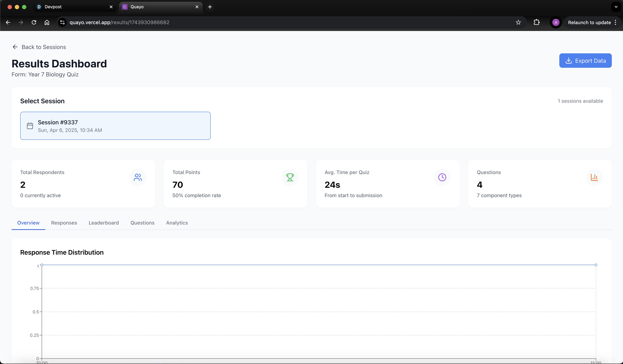Image resolution: width=623 pixels, height=364 pixels.
Task: Switch to the Responses tab
Action: tap(64, 223)
